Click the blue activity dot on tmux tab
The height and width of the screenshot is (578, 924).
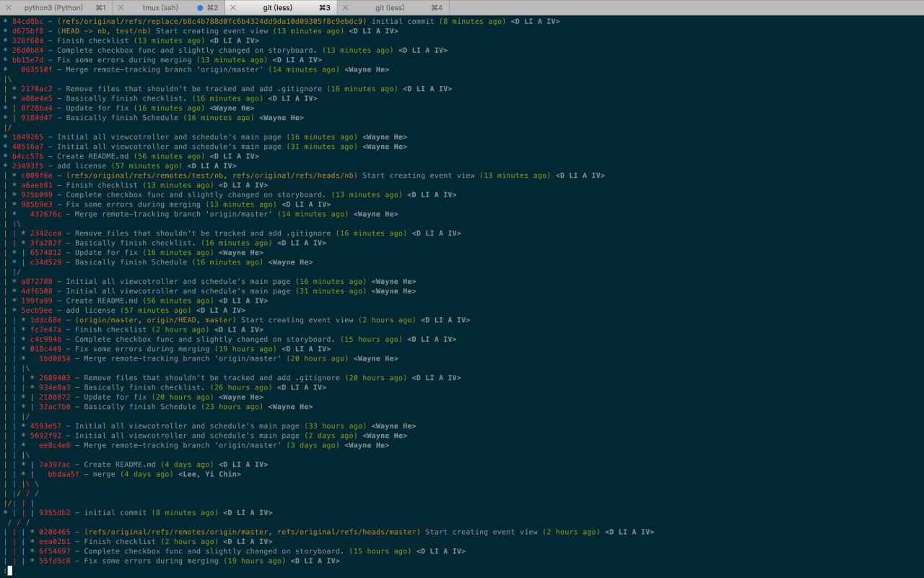pyautogui.click(x=200, y=7)
